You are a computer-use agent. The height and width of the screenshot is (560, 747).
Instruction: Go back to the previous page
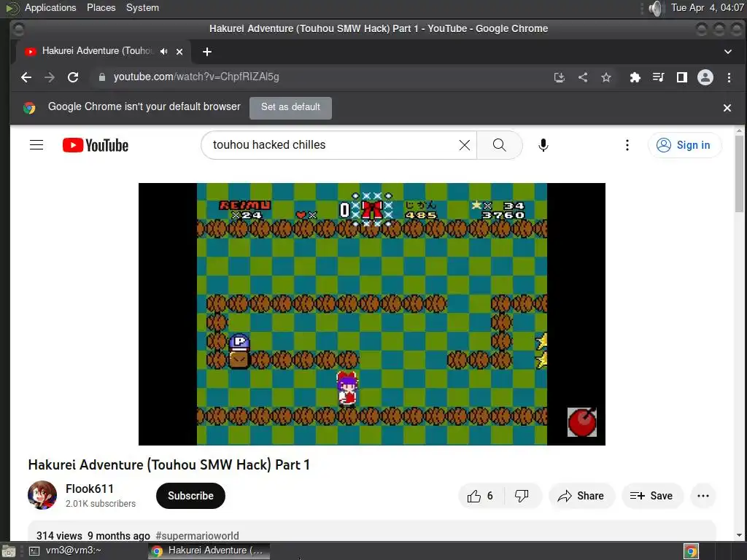tap(26, 77)
